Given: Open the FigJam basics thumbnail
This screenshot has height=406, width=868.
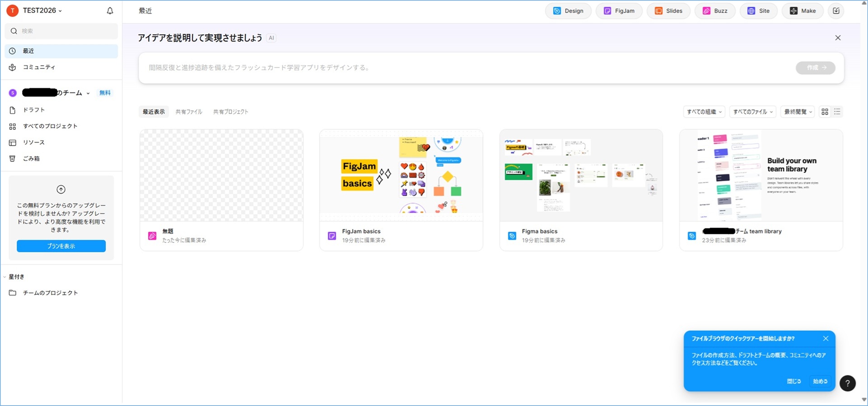Looking at the screenshot, I should (401, 175).
